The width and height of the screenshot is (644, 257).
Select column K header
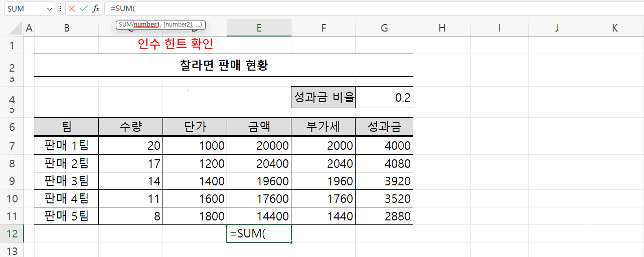(x=615, y=28)
